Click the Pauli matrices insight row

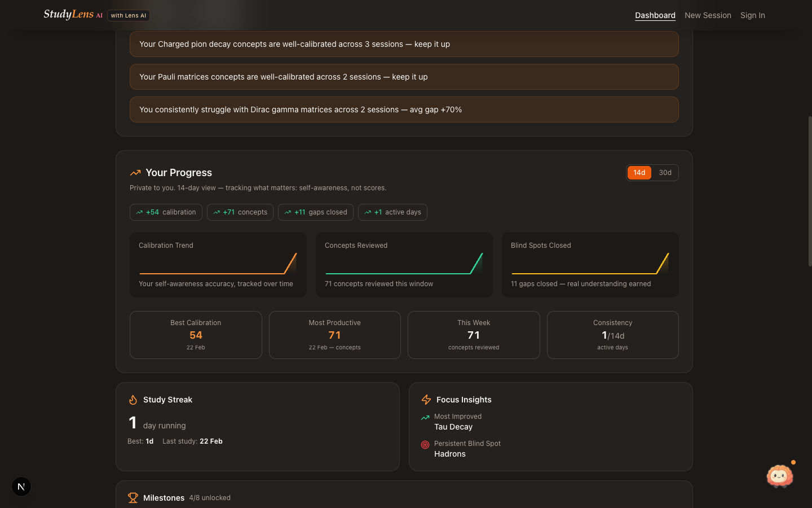pyautogui.click(x=404, y=77)
